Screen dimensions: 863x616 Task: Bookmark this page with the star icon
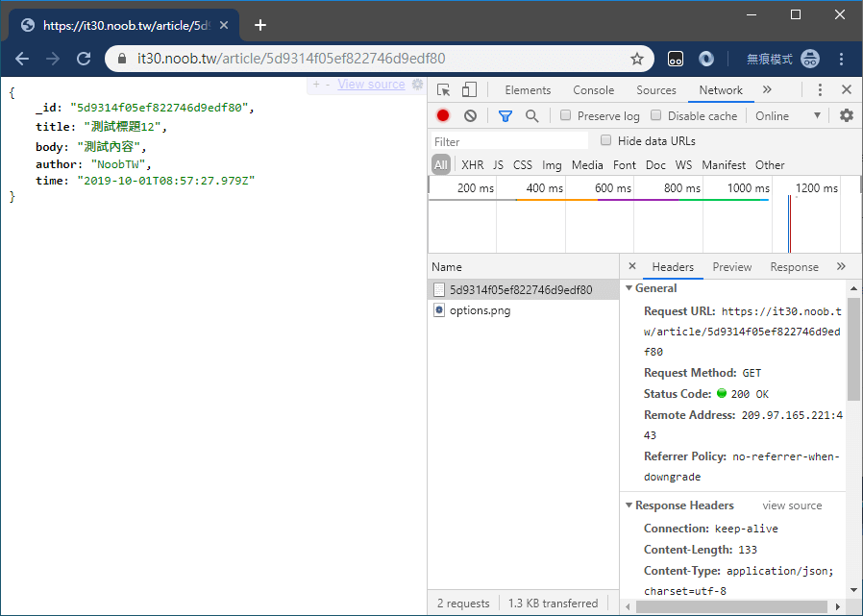[637, 59]
